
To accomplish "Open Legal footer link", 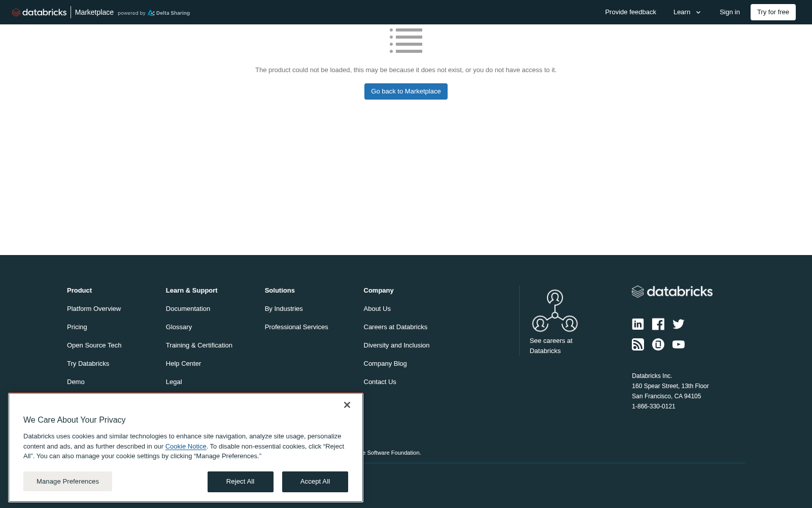I will (174, 382).
